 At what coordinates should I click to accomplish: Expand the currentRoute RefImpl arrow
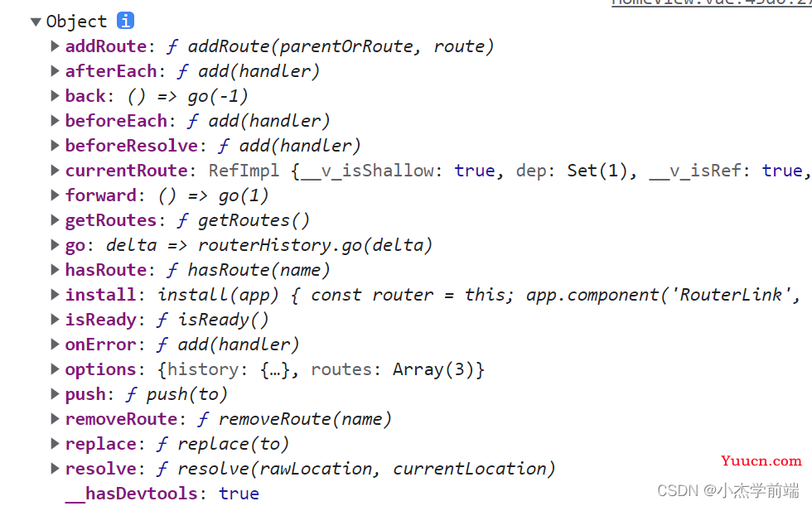pos(55,171)
